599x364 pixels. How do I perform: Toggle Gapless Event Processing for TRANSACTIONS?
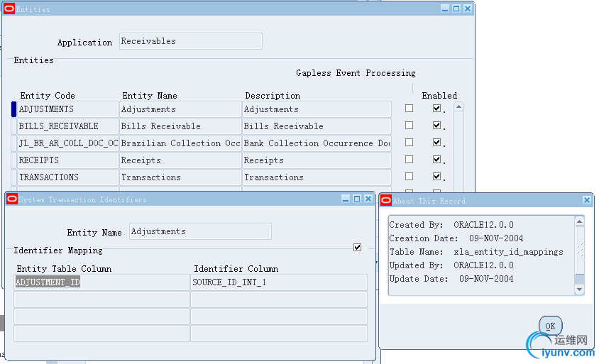click(x=409, y=177)
